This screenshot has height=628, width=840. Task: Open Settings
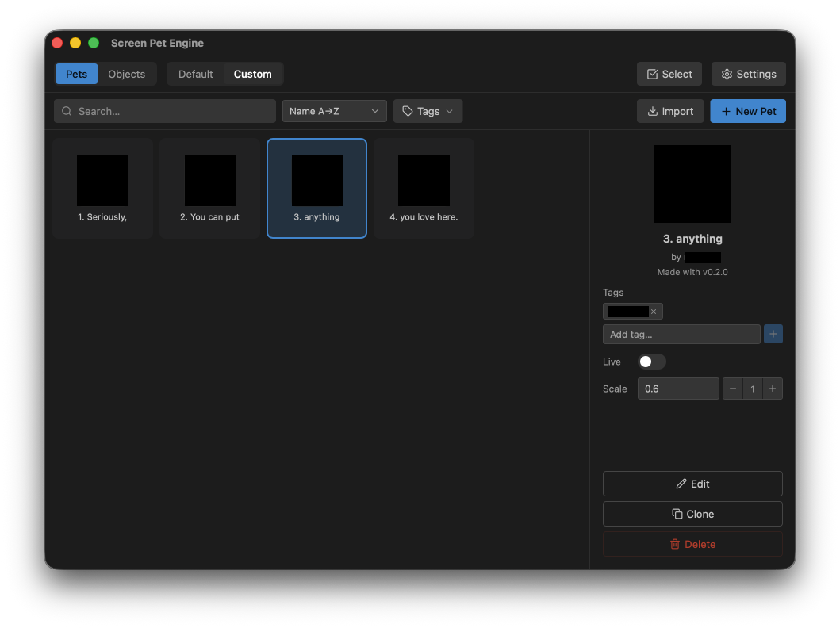pyautogui.click(x=749, y=74)
